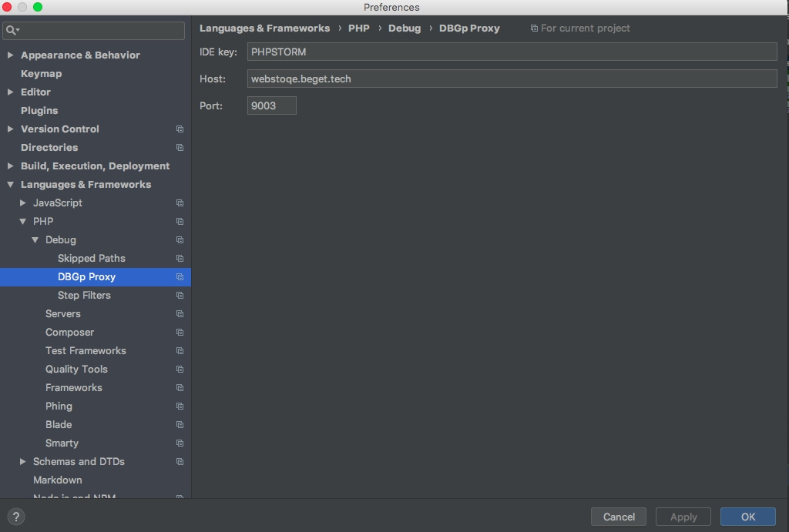The image size is (789, 532).
Task: Click the project-level icon beside Test Frameworks
Action: click(x=180, y=351)
